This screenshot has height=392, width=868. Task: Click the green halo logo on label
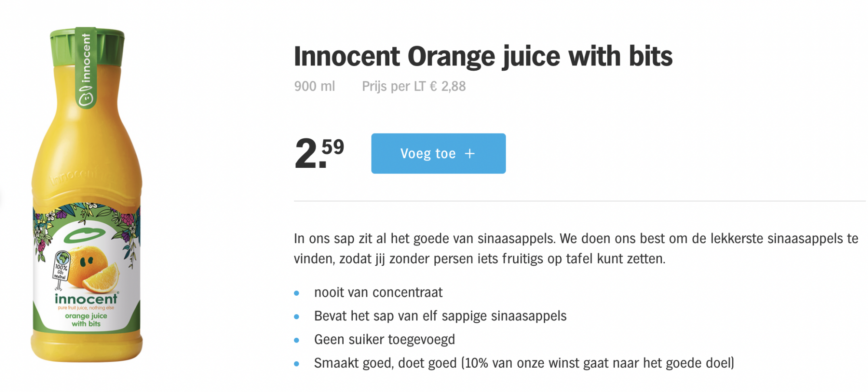pyautogui.click(x=85, y=235)
